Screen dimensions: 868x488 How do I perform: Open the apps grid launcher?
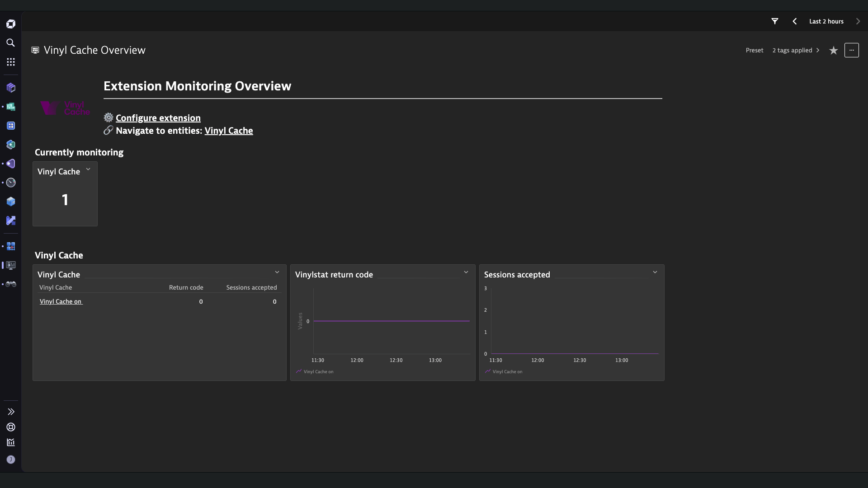coord(11,62)
